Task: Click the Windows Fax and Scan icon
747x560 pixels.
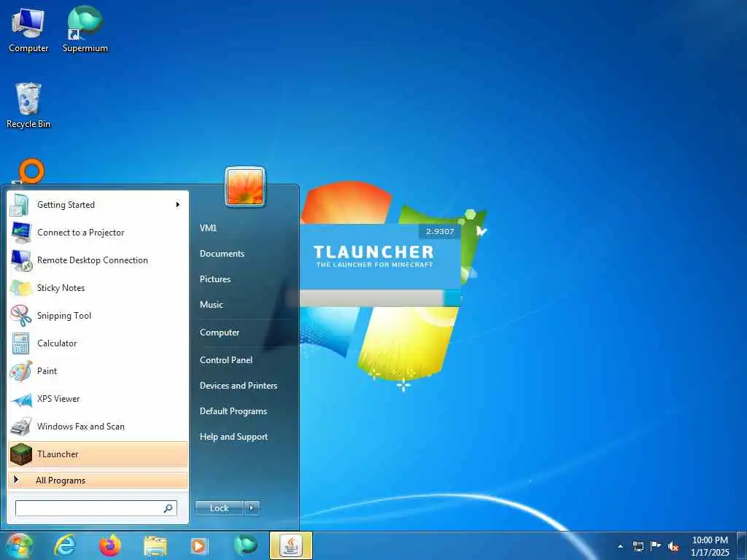Action: (21, 427)
